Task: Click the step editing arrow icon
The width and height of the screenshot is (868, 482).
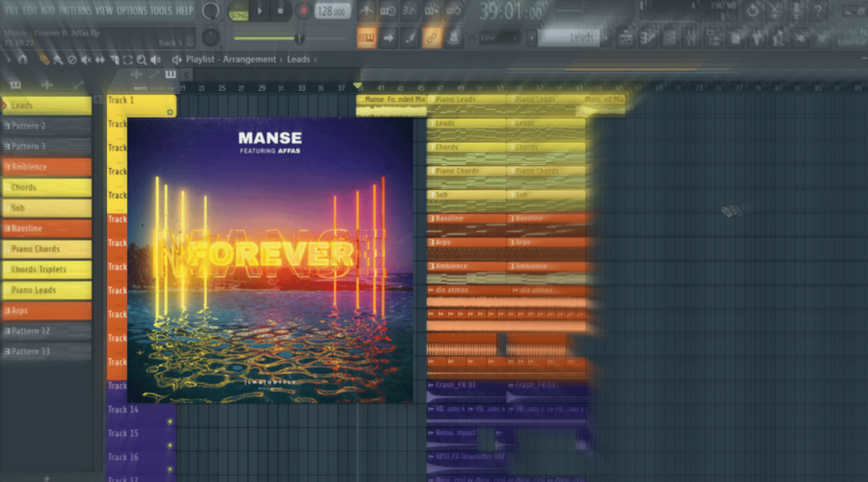Action: click(x=388, y=38)
